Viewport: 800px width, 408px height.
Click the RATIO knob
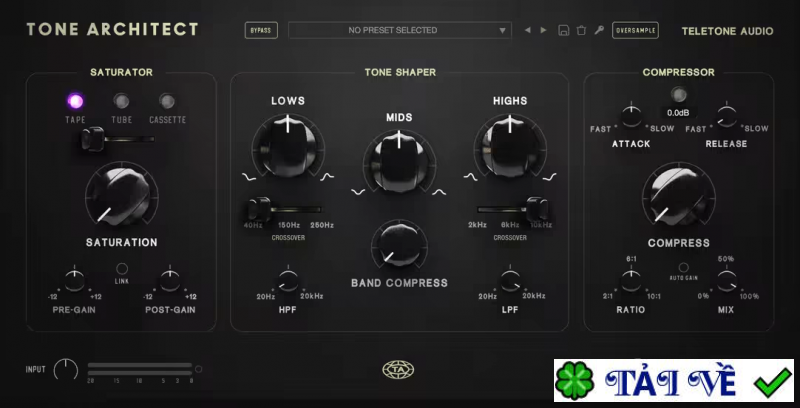(x=631, y=281)
